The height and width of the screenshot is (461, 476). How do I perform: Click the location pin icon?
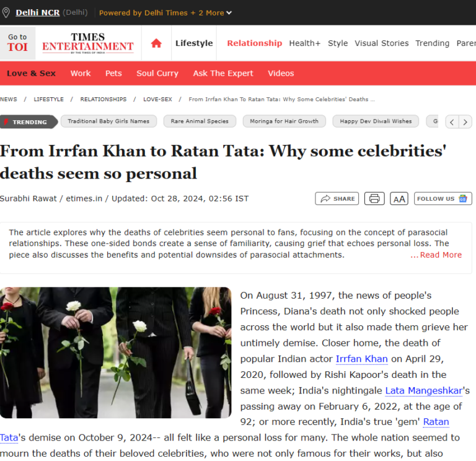6,12
